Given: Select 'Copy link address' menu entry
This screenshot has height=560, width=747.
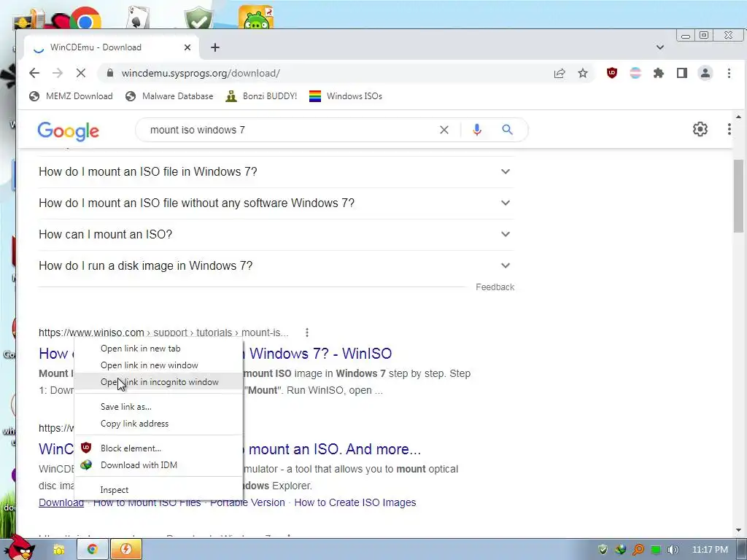Looking at the screenshot, I should click(x=158, y=424).
